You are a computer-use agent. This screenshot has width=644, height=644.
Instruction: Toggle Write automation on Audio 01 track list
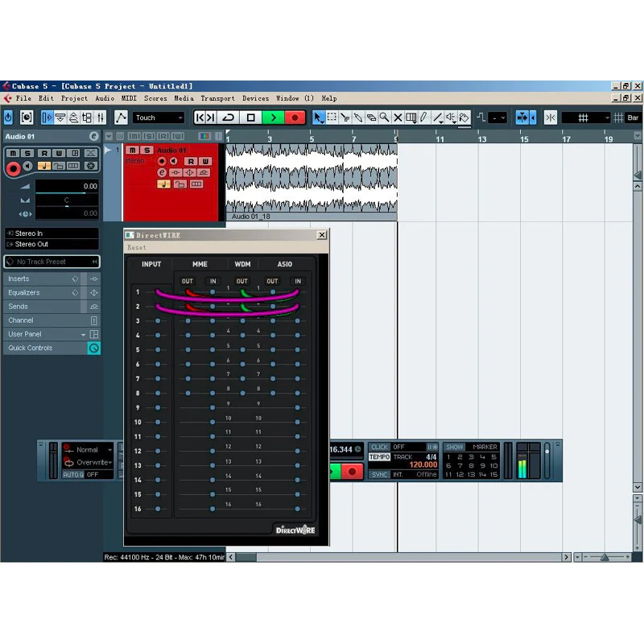205,162
